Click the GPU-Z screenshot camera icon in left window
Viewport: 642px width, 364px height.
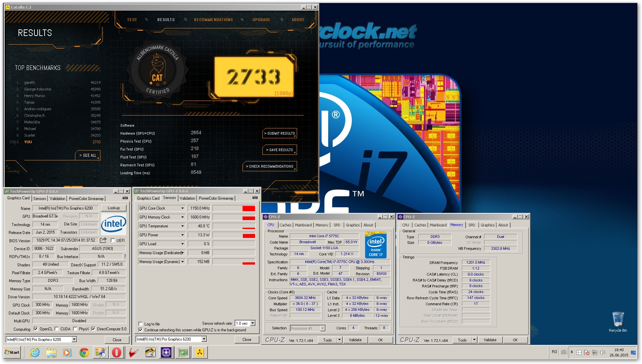point(125,198)
